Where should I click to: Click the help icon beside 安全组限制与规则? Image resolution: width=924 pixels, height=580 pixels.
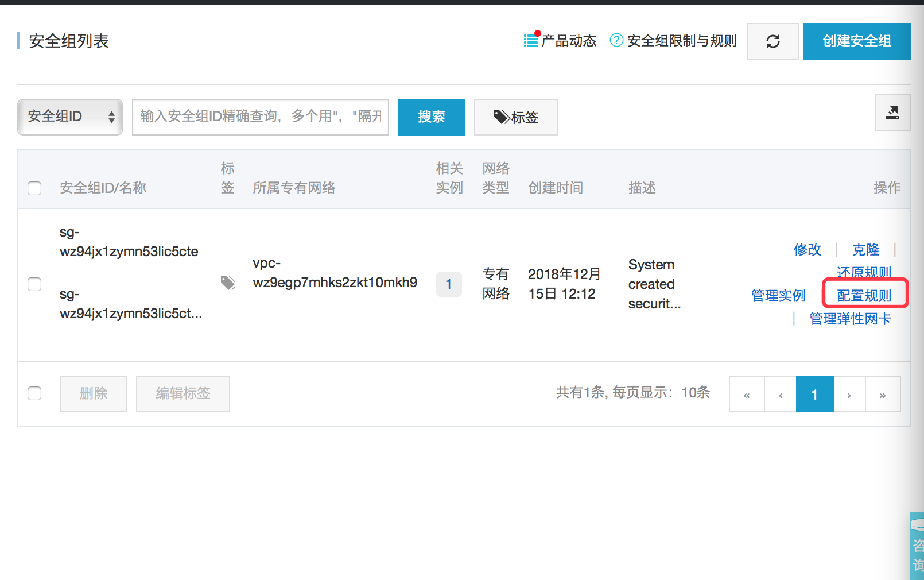[616, 40]
